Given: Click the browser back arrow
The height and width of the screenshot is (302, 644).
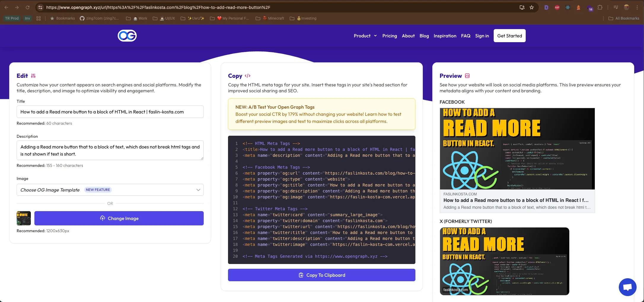Looking at the screenshot, I should pyautogui.click(x=6, y=7).
